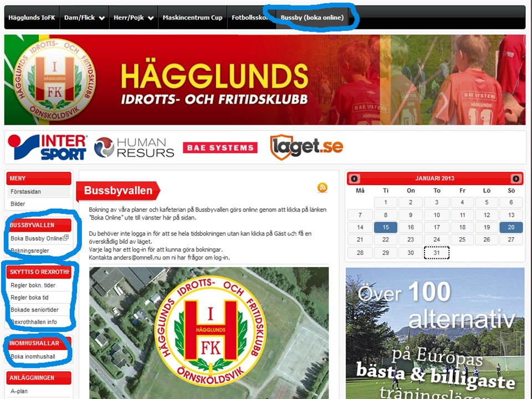532x399 pixels.
Task: Go to previous month in calendar
Action: pos(355,178)
